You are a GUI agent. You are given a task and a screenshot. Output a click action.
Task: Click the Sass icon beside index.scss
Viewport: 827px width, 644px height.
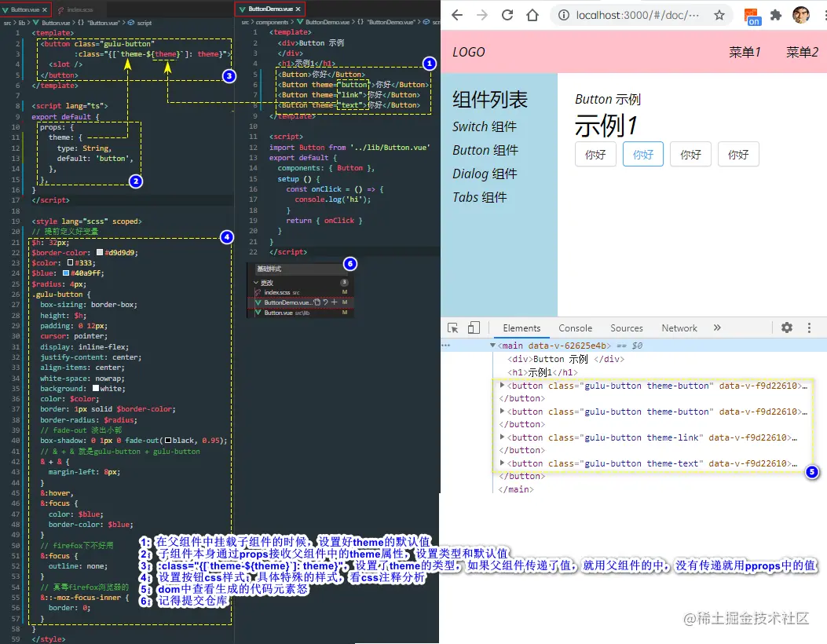point(258,292)
